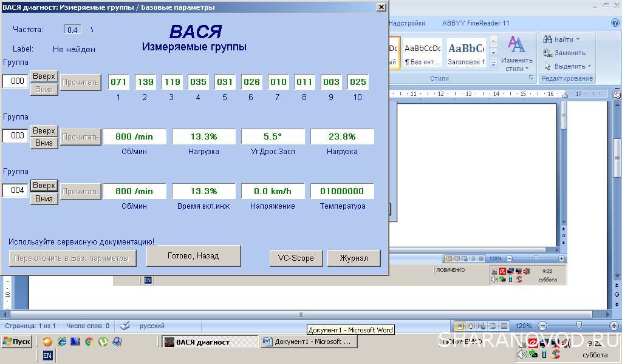Switch to the Надстройки ribbon tab
Screen dimensions: 622x364
(406, 23)
